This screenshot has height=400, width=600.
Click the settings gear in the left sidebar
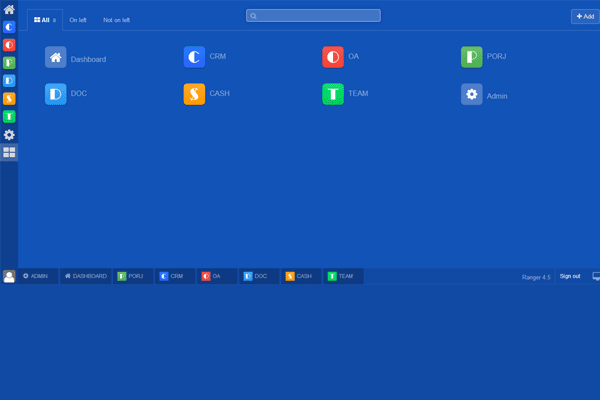click(9, 134)
